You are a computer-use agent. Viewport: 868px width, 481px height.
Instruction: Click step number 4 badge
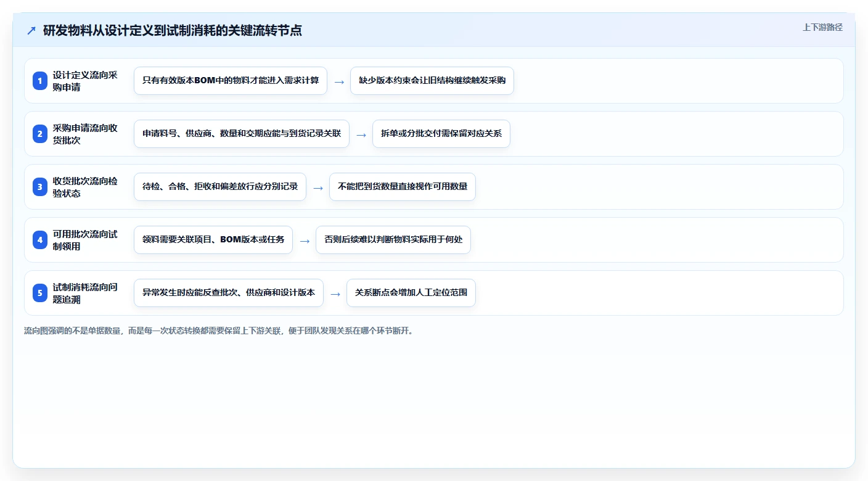40,240
